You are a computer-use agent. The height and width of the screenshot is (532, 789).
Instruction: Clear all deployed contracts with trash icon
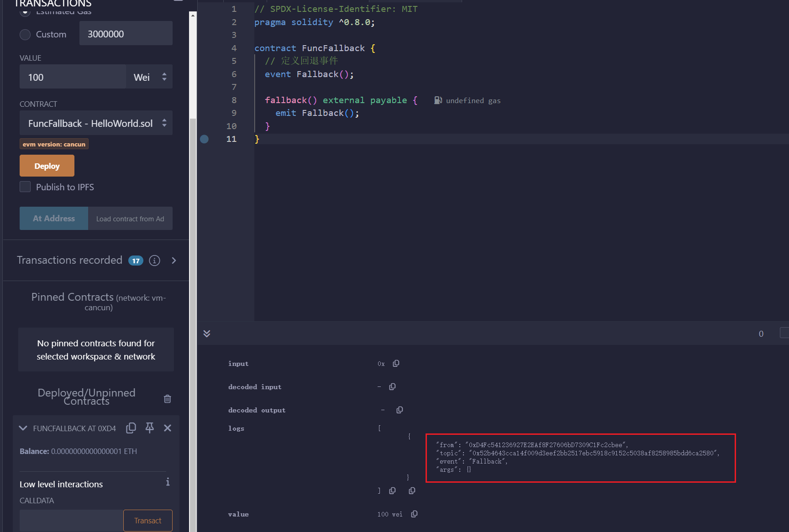[x=168, y=399]
